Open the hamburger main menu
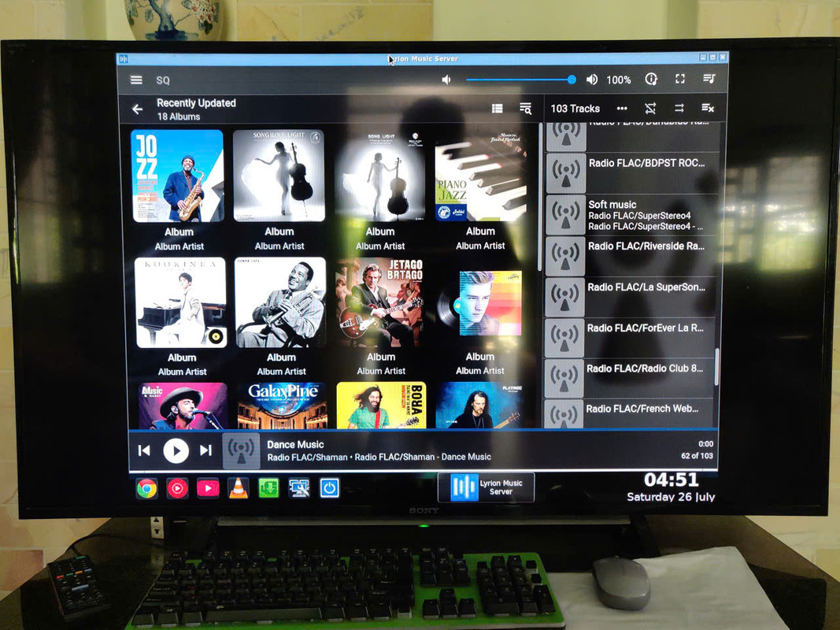Image resolution: width=840 pixels, height=630 pixels. pyautogui.click(x=137, y=80)
